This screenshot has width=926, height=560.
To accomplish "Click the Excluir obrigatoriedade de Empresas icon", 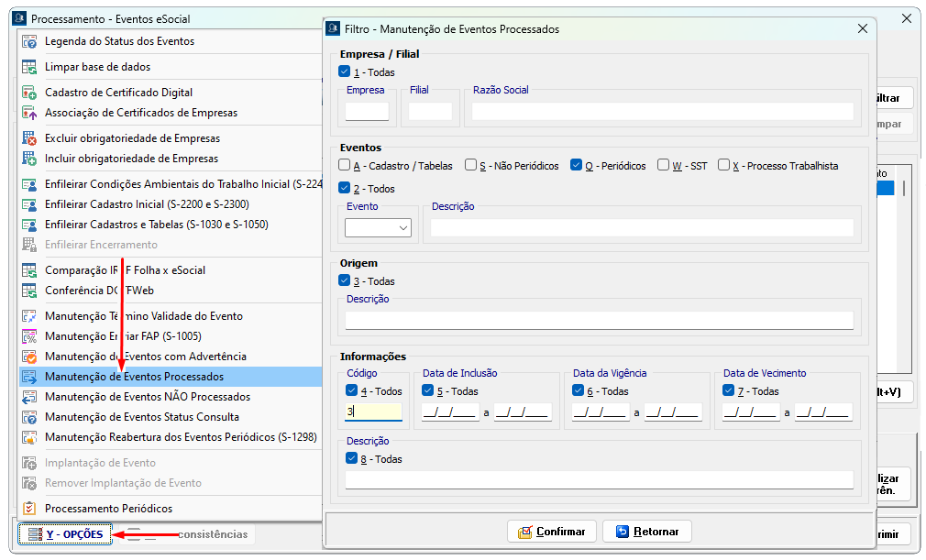I will coord(29,138).
